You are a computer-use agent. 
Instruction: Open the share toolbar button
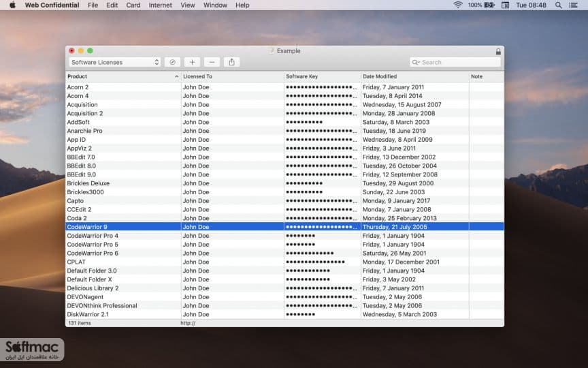[232, 62]
